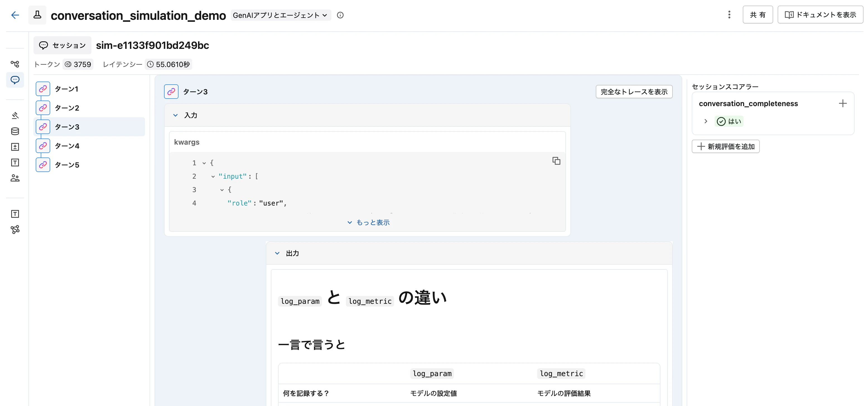Open the three-dot overflow menu

(x=729, y=15)
